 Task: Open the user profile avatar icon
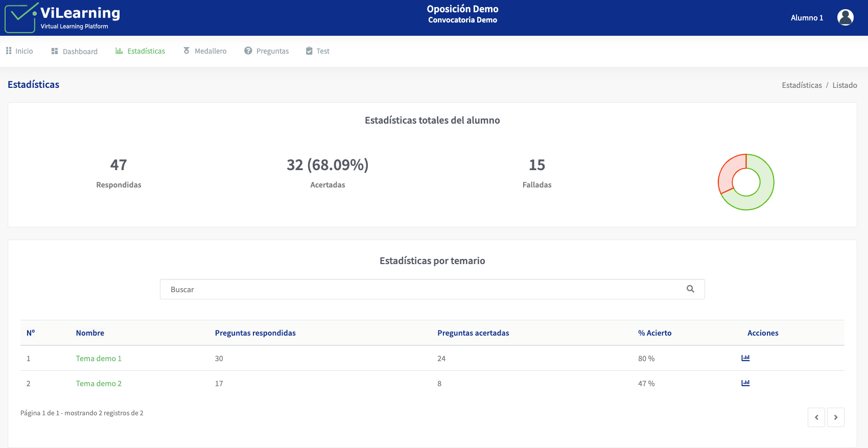click(x=845, y=17)
